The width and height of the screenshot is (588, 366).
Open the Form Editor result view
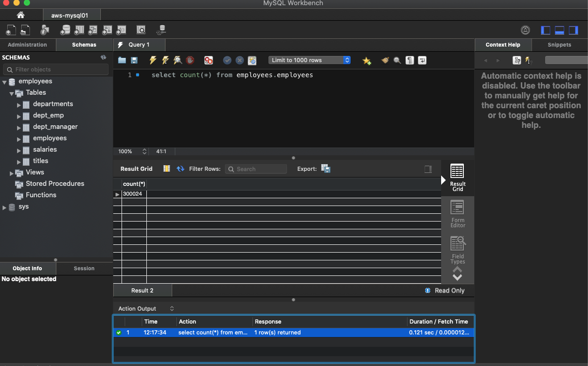coord(457,214)
